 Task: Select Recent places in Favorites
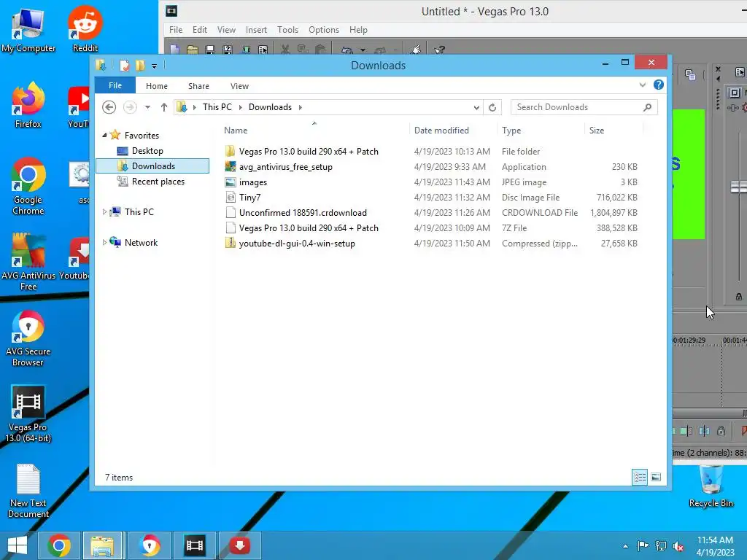pyautogui.click(x=158, y=182)
